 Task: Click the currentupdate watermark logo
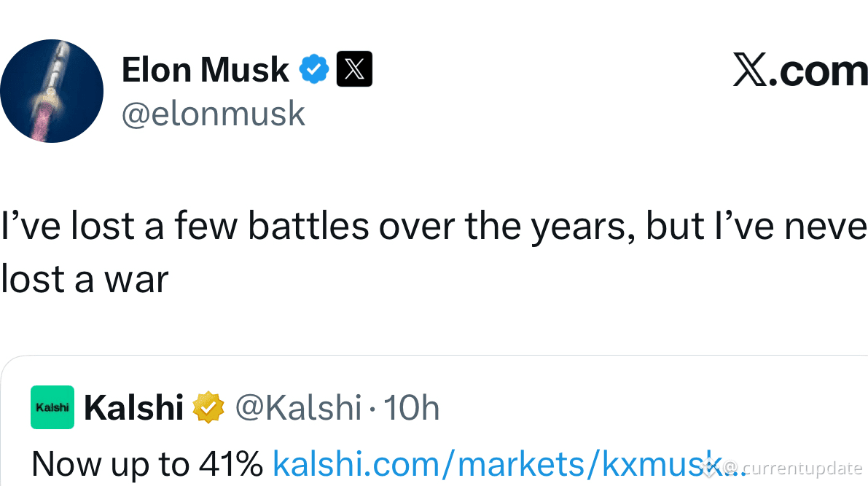tap(711, 467)
